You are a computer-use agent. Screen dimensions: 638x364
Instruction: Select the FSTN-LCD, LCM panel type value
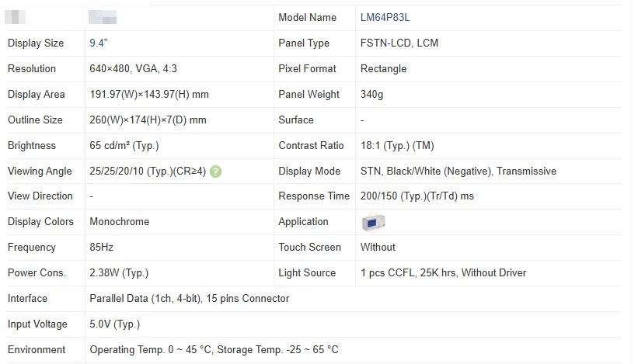click(x=399, y=43)
